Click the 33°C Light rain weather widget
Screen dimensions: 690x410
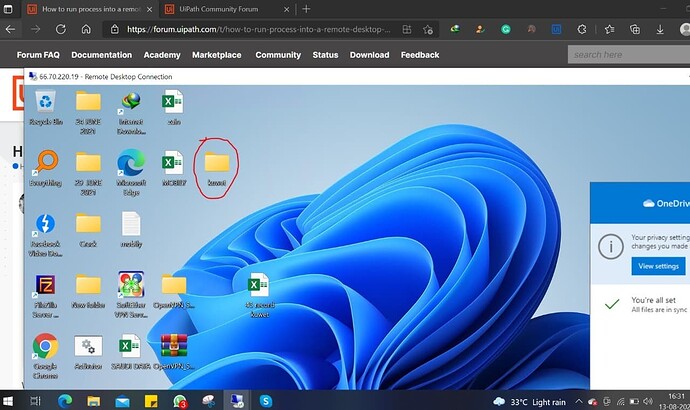(529, 402)
